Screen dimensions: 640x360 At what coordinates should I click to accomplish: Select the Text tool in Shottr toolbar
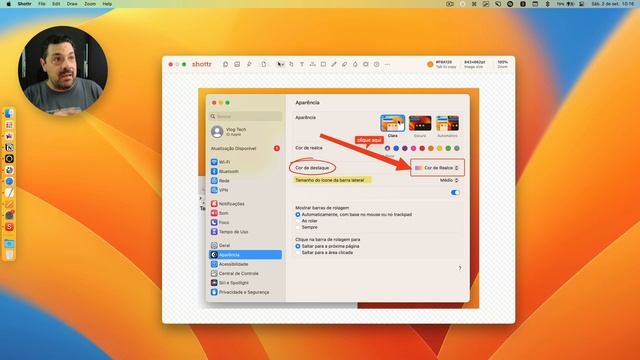[x=302, y=64]
